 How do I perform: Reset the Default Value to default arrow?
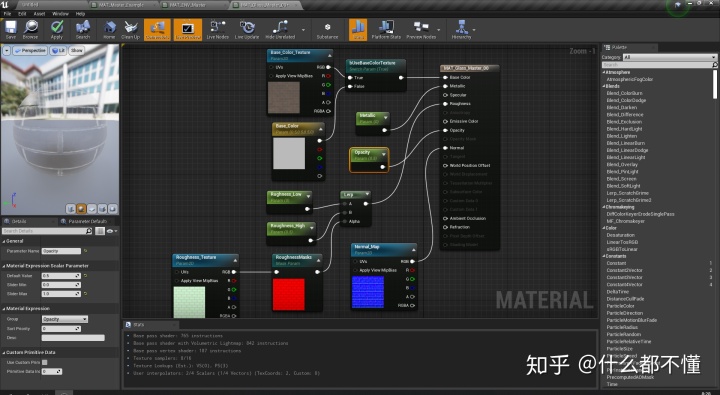point(86,276)
